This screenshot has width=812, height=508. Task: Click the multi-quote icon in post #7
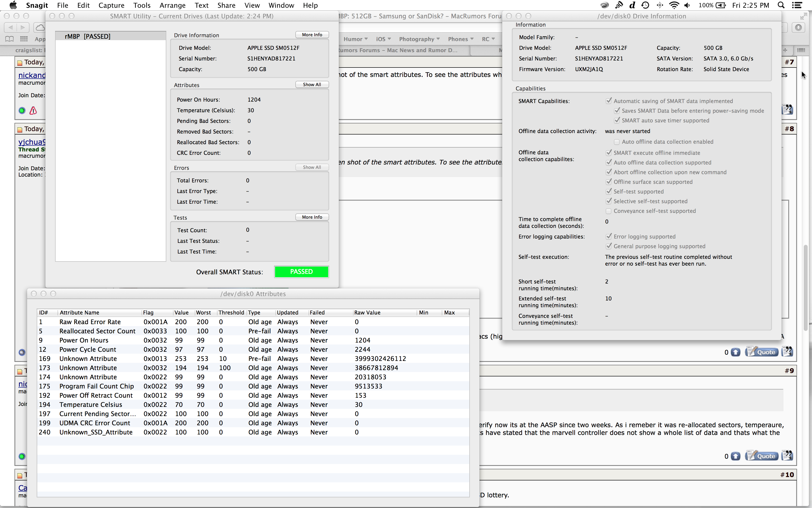(x=787, y=110)
